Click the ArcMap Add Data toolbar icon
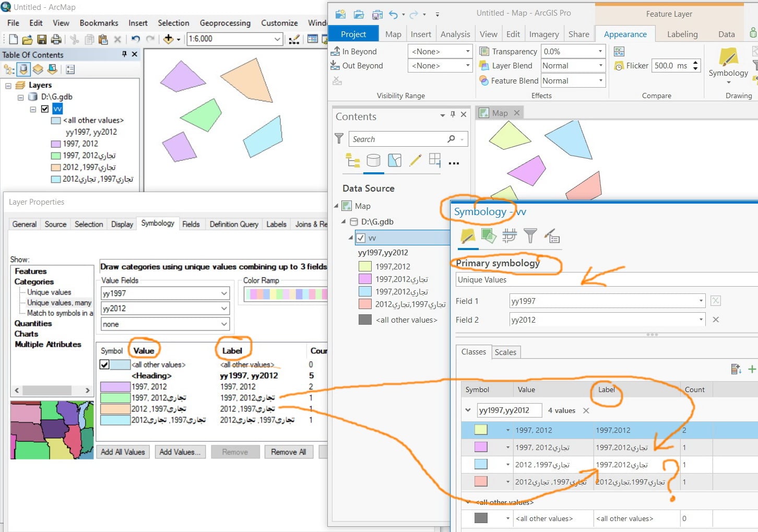The height and width of the screenshot is (532, 758). [x=168, y=39]
